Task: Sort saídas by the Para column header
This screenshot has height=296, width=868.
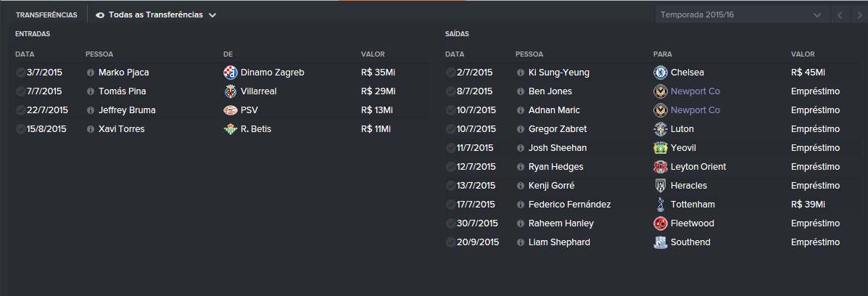Action: [662, 54]
